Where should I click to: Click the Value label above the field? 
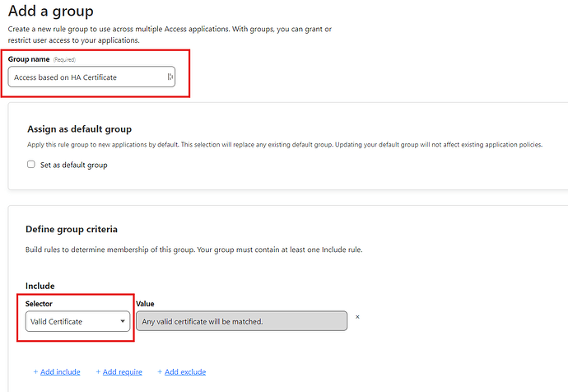[145, 304]
